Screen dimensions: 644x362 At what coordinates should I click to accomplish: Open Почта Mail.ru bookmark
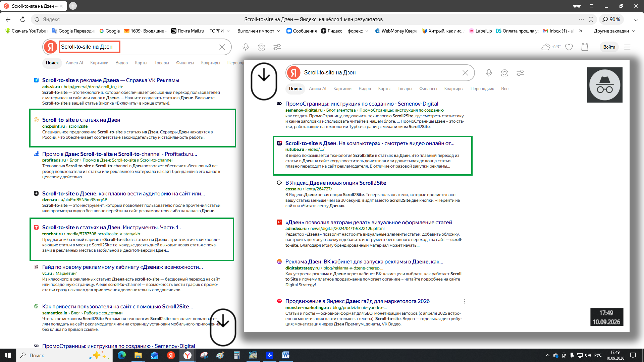[187, 31]
